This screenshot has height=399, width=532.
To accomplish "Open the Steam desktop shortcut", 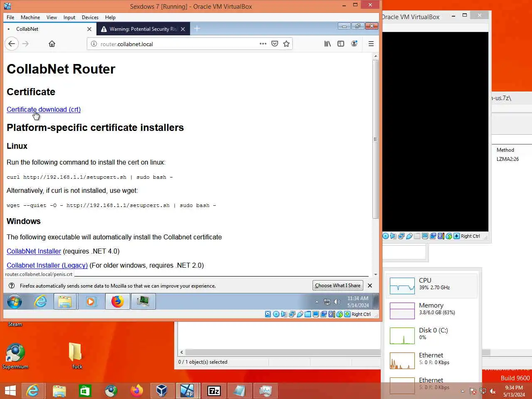I will pyautogui.click(x=15, y=324).
